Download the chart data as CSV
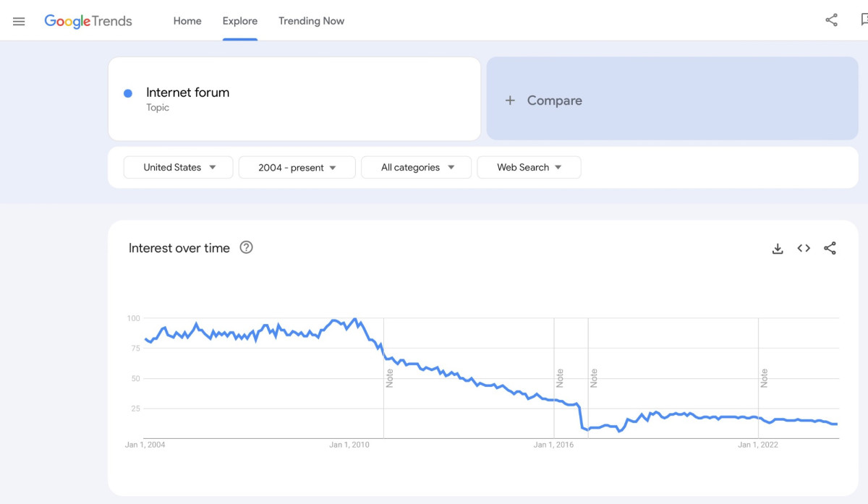The height and width of the screenshot is (504, 868). pos(778,249)
